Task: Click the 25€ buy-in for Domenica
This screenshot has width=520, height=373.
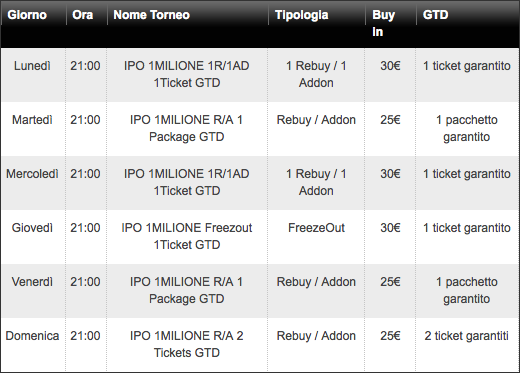Action: (x=390, y=336)
